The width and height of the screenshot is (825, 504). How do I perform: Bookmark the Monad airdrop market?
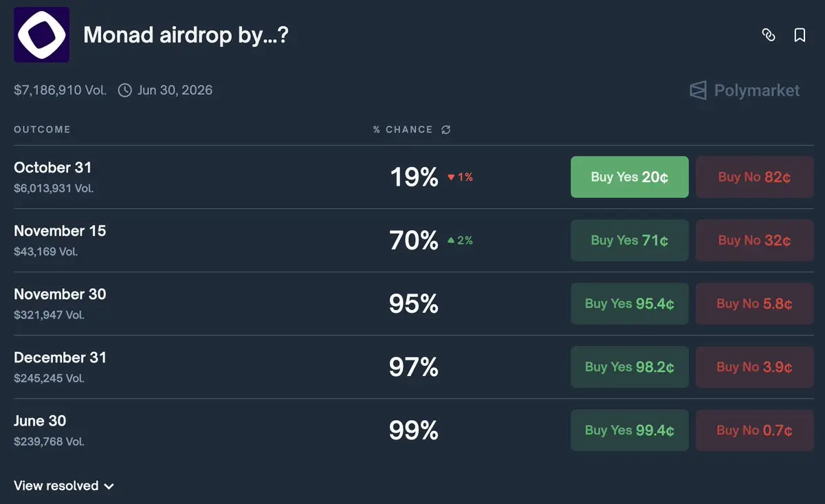[x=800, y=35]
